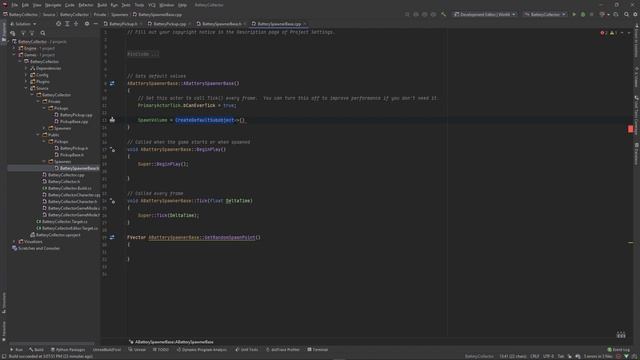Screen dimensions: 640x360
Task: Open the IDE settings gear at top right
Action: tap(635, 14)
